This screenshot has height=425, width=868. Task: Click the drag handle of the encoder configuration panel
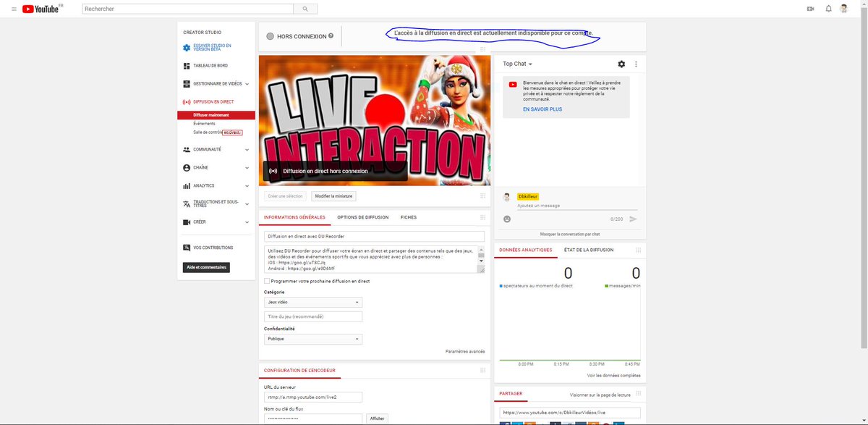[x=482, y=370]
